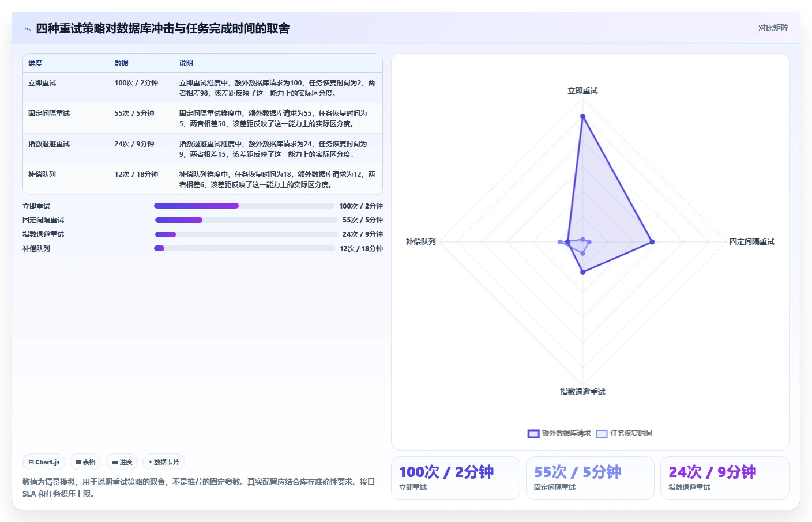Click the 补偿队列 progress bar
Viewport: 812px width, 522px height.
click(245, 248)
